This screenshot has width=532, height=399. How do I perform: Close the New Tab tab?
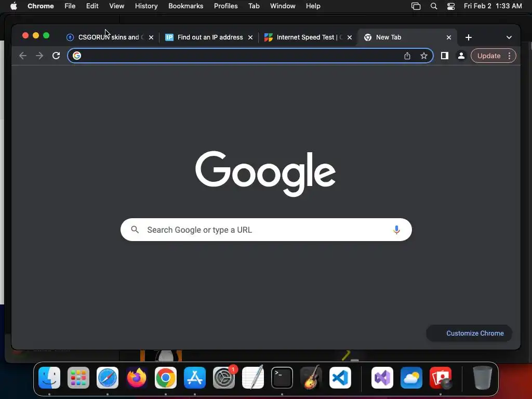[x=448, y=37]
